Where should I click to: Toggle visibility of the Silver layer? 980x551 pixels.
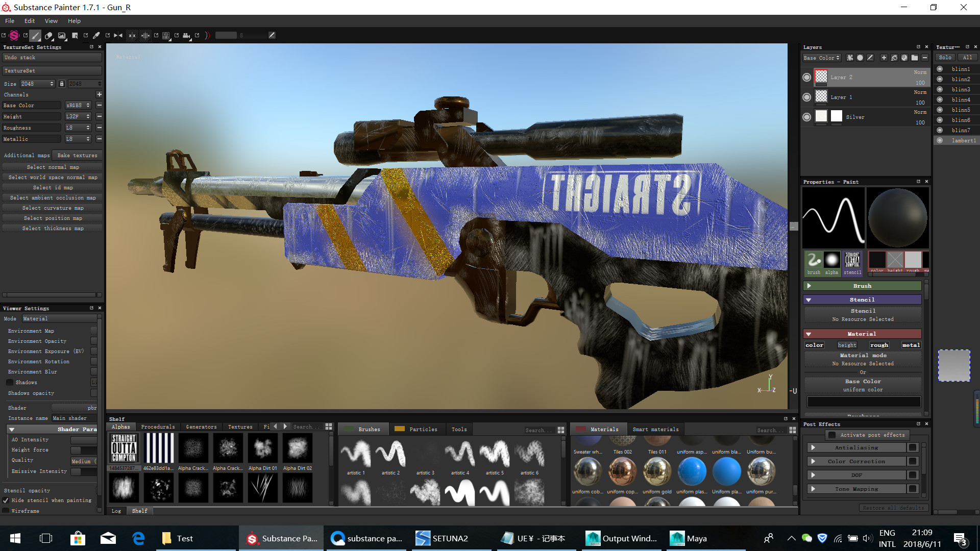pyautogui.click(x=806, y=117)
